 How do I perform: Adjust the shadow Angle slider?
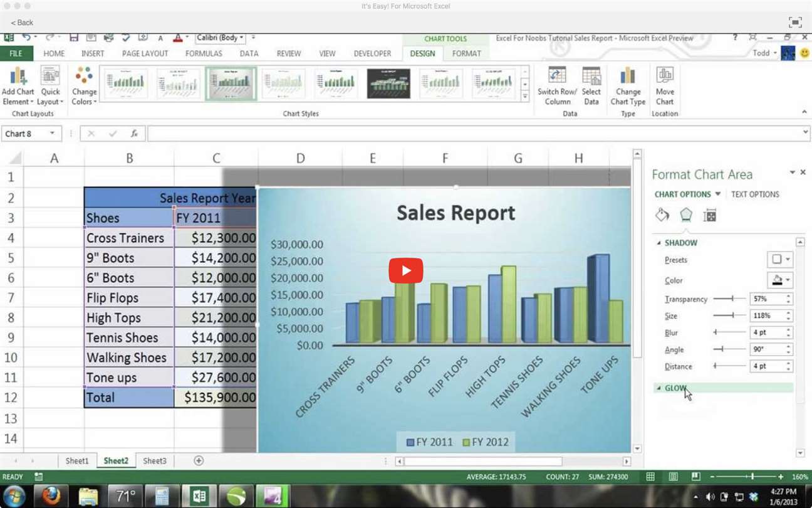click(x=729, y=349)
